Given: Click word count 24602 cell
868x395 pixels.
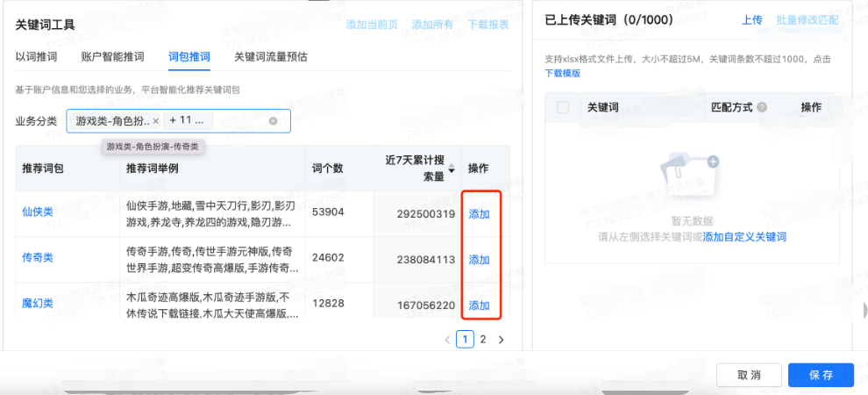Looking at the screenshot, I should [x=328, y=257].
